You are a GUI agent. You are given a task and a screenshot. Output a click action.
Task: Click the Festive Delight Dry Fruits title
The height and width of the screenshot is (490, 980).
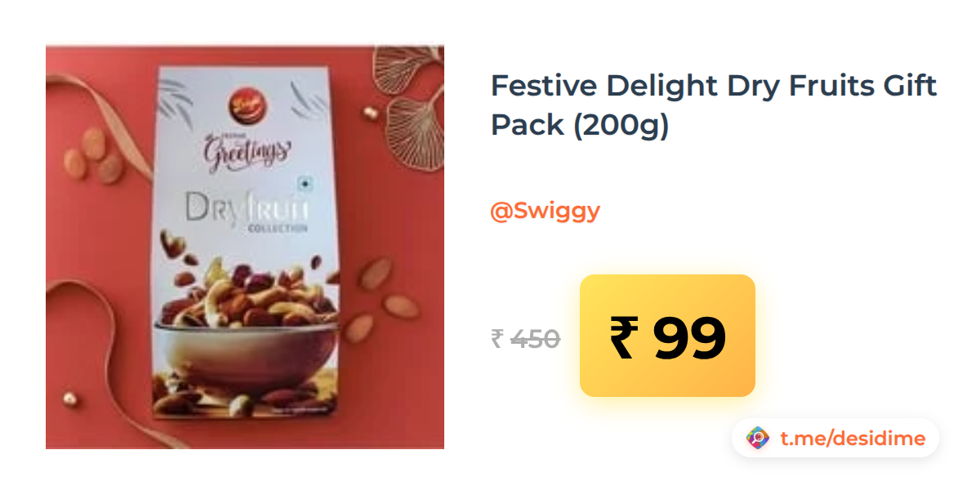tap(714, 105)
